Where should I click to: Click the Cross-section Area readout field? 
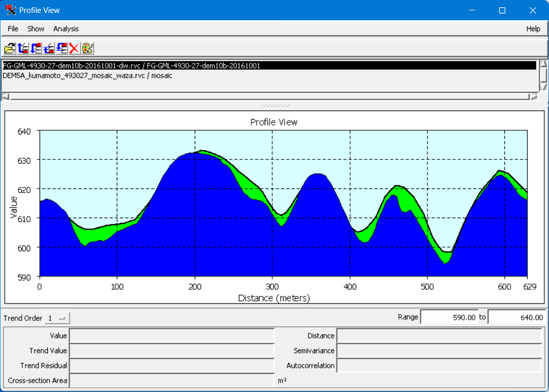tap(171, 381)
